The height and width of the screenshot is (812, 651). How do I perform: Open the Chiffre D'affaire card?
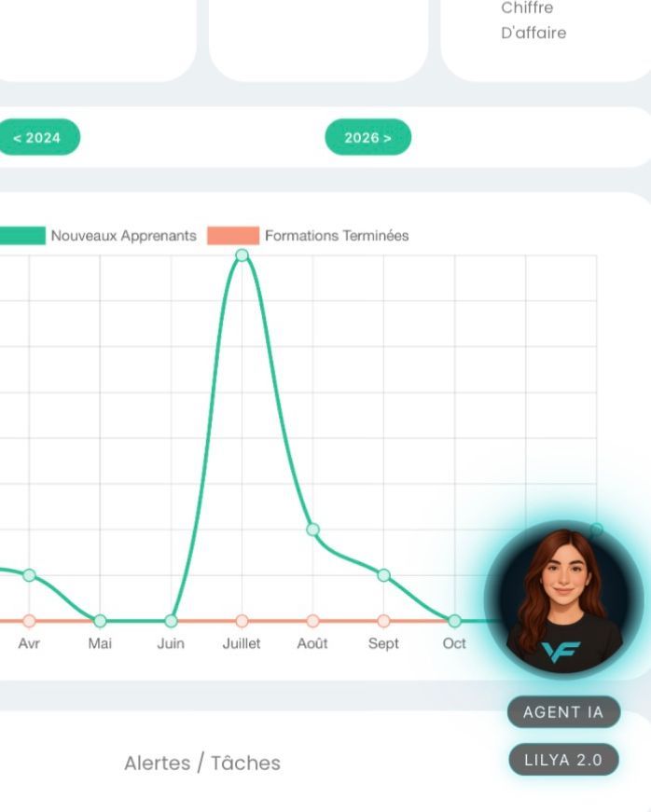533,21
